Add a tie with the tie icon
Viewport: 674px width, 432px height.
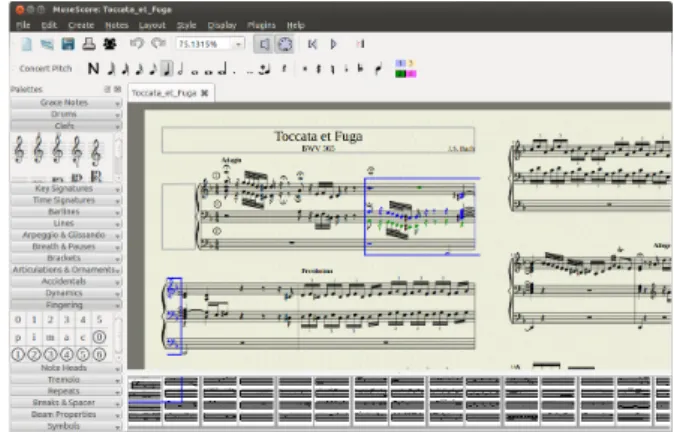[264, 69]
